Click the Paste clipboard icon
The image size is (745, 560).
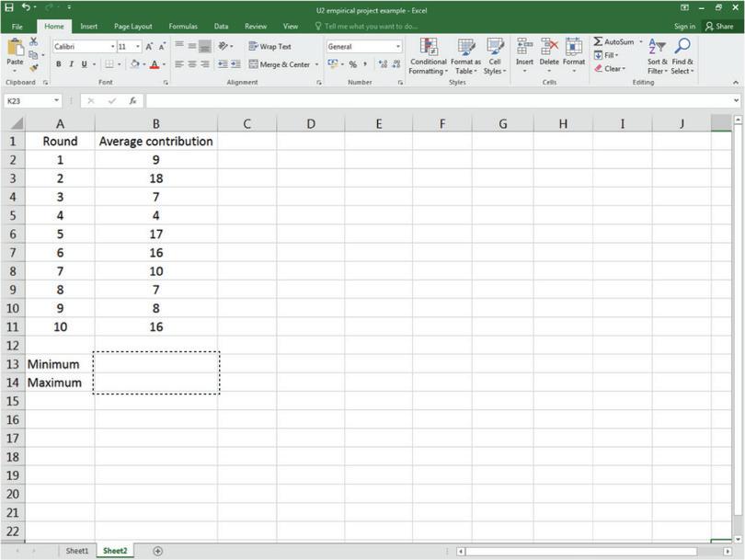tap(16, 48)
